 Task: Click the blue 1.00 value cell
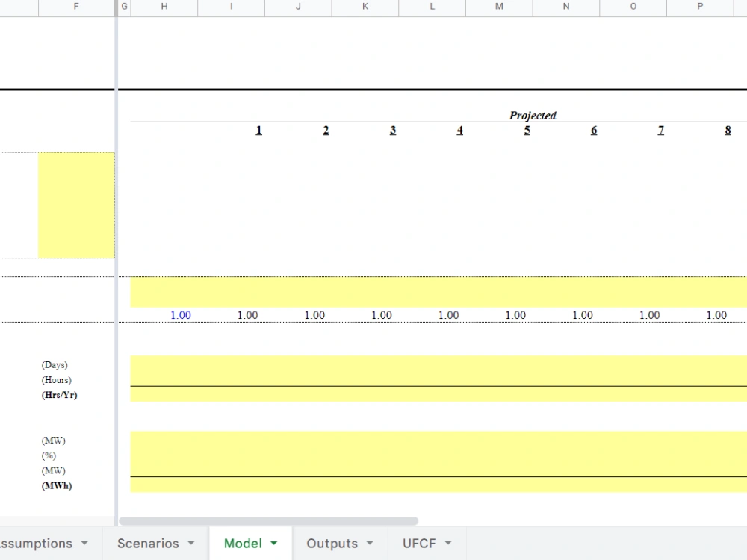coord(180,315)
